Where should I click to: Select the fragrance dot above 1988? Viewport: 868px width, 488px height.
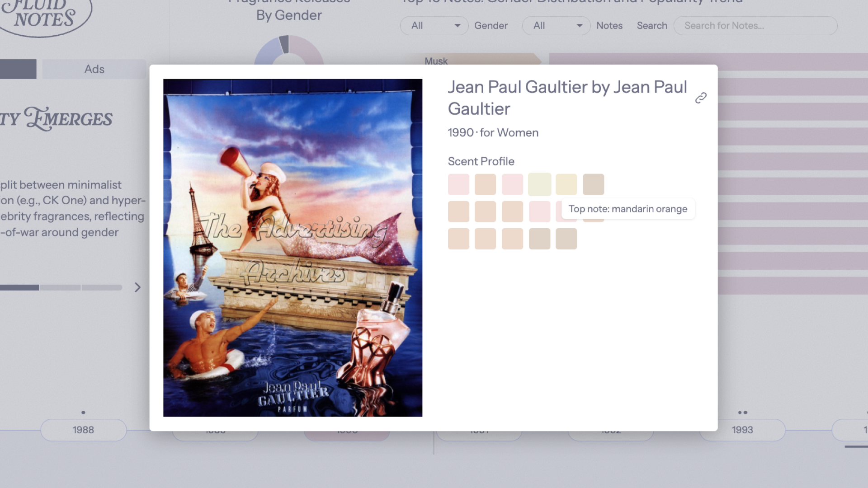coord(83,413)
